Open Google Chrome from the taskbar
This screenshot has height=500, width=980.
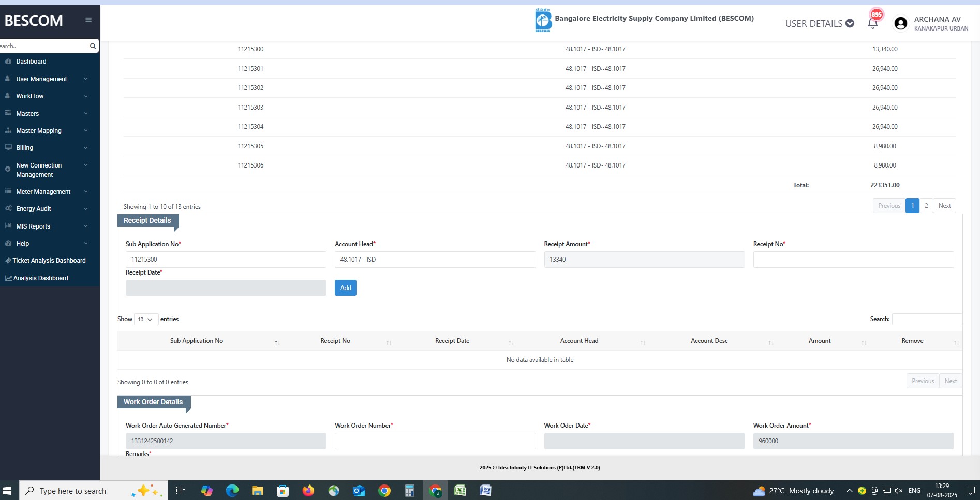(x=384, y=491)
